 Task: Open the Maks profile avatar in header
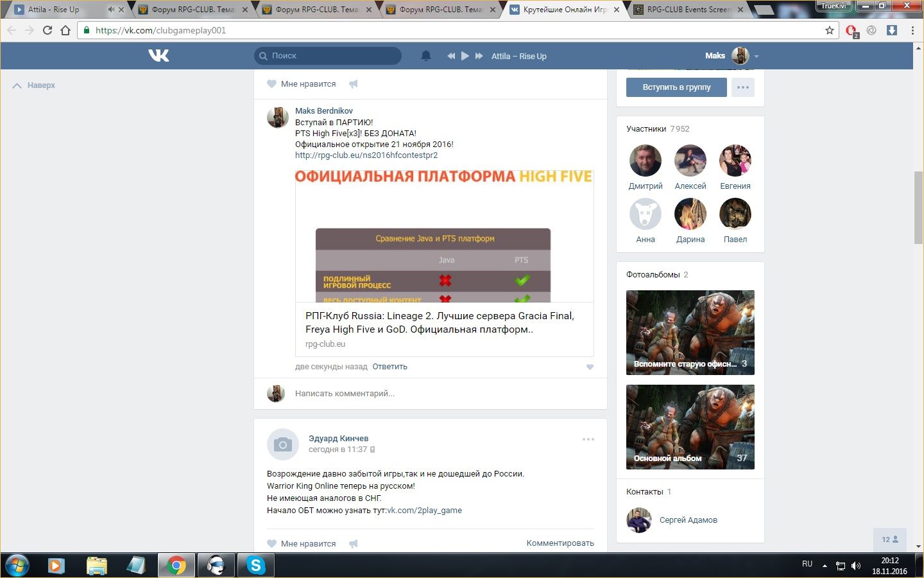click(x=740, y=56)
